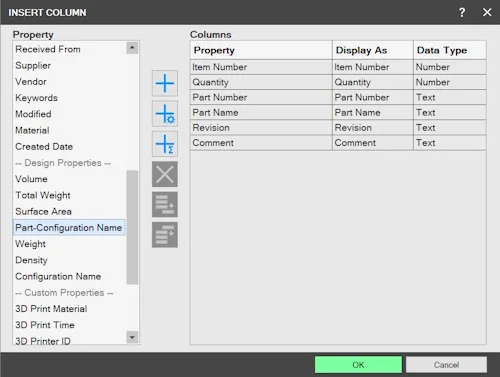Select the Item Number property cell
The width and height of the screenshot is (500, 377).
coord(261,67)
